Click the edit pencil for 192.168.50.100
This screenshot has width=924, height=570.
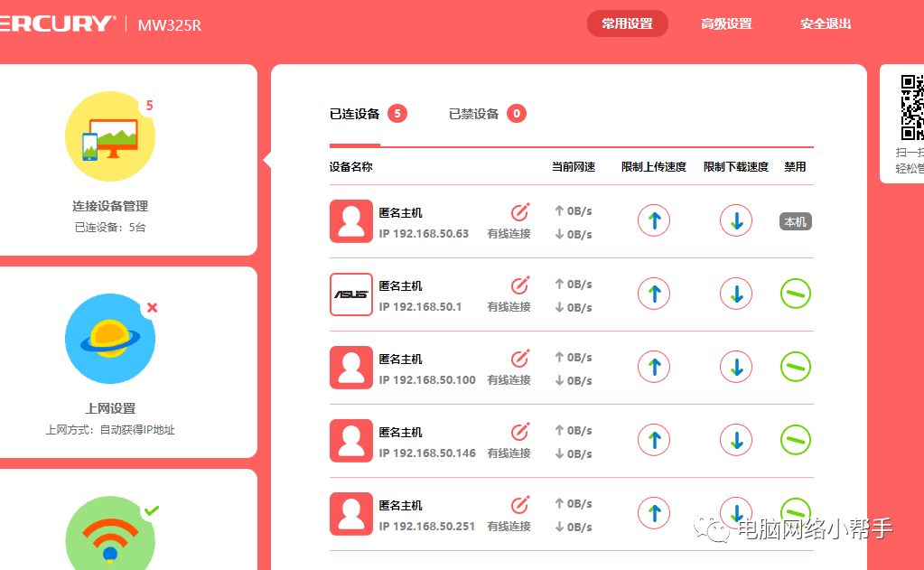click(x=519, y=357)
